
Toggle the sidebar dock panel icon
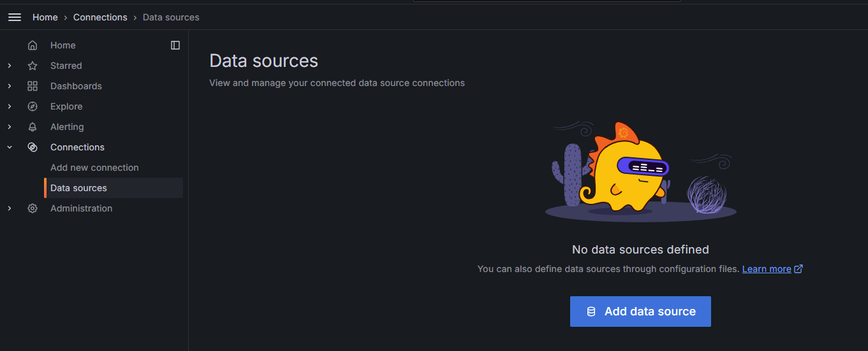(x=175, y=45)
